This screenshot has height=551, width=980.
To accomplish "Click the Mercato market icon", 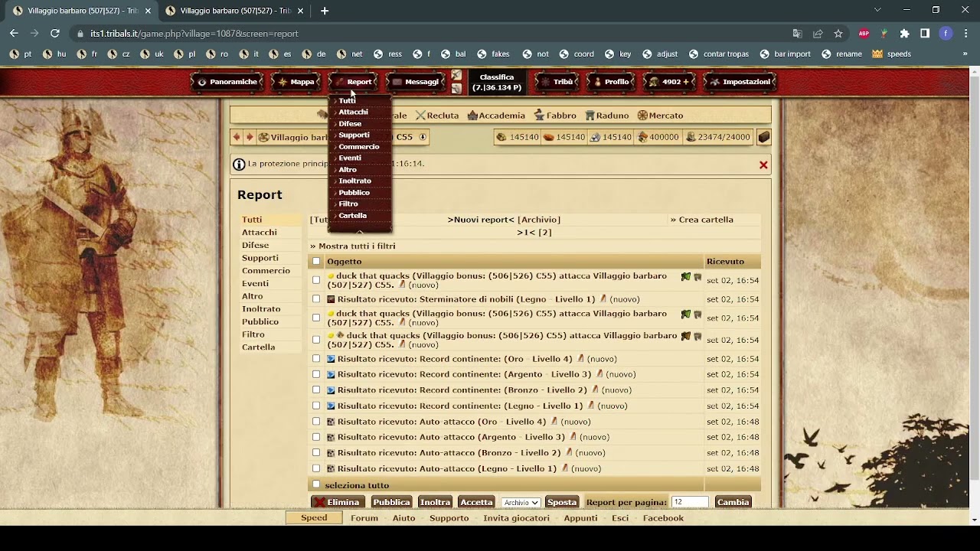I will pyautogui.click(x=642, y=116).
